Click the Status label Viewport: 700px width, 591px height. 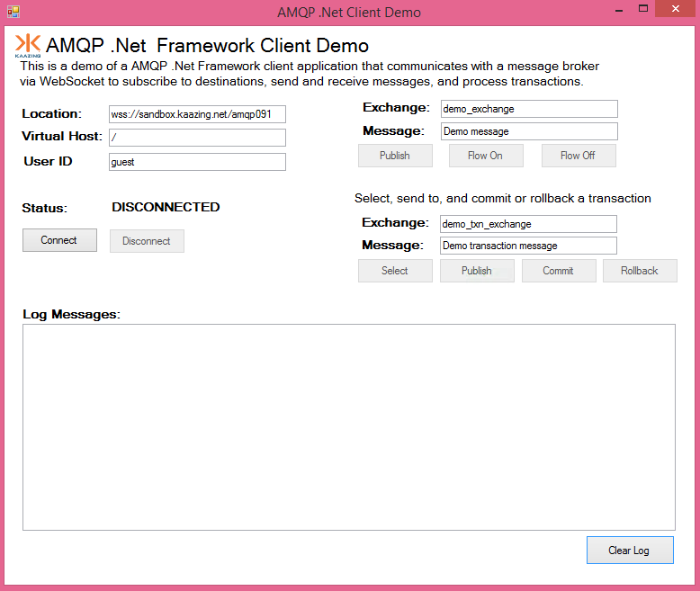45,208
